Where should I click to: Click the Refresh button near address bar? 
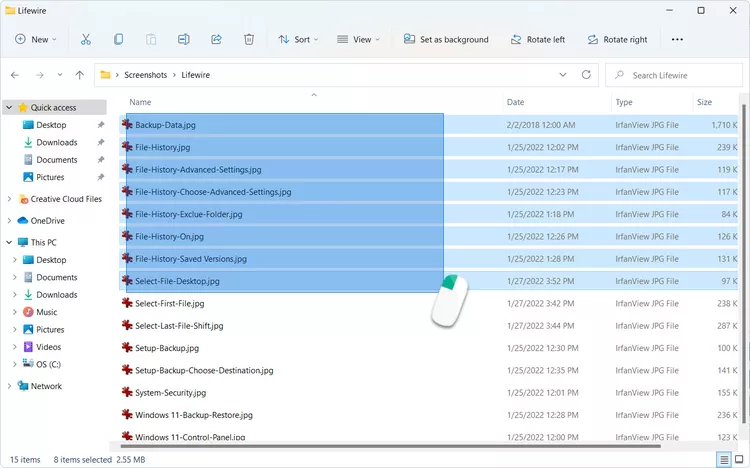pos(587,75)
